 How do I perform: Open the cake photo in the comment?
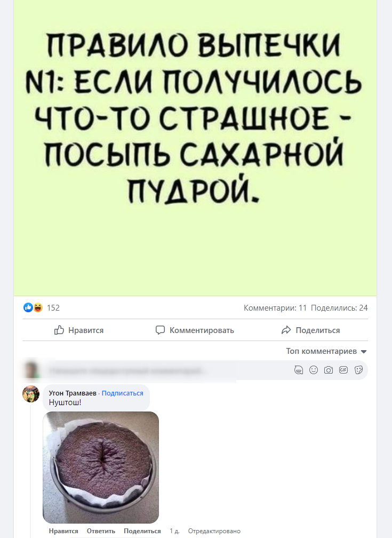(x=101, y=468)
